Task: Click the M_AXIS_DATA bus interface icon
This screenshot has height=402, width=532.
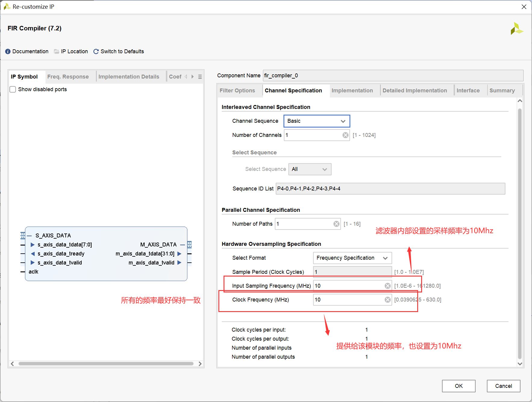Action: [x=189, y=245]
